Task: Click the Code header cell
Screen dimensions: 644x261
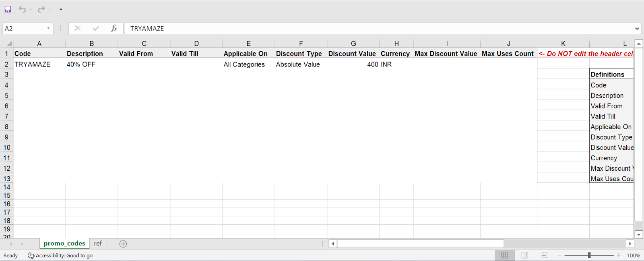Action: click(39, 54)
